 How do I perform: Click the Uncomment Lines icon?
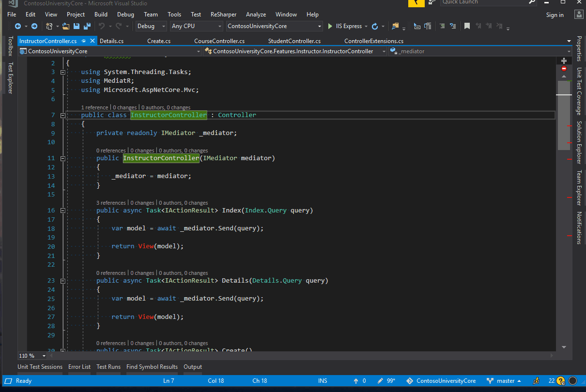click(453, 26)
